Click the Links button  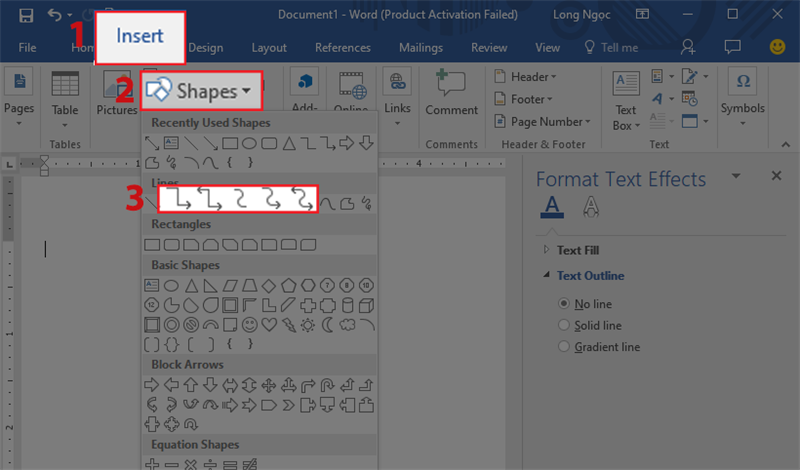coord(397,95)
